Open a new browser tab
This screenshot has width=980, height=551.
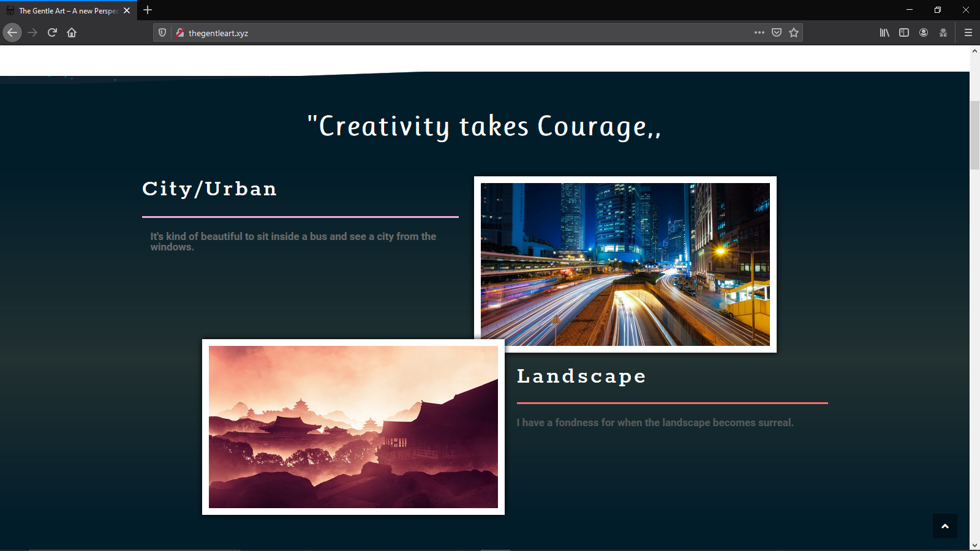[148, 10]
